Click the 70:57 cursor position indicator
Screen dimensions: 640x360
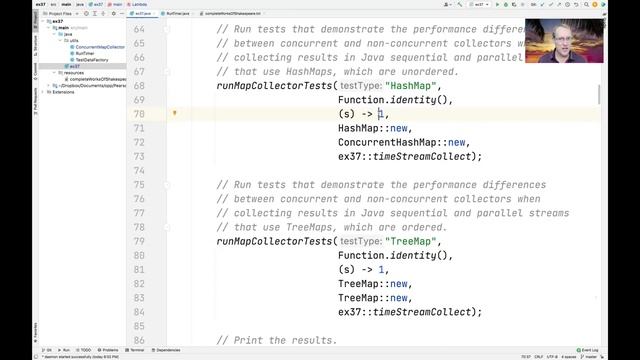point(526,357)
